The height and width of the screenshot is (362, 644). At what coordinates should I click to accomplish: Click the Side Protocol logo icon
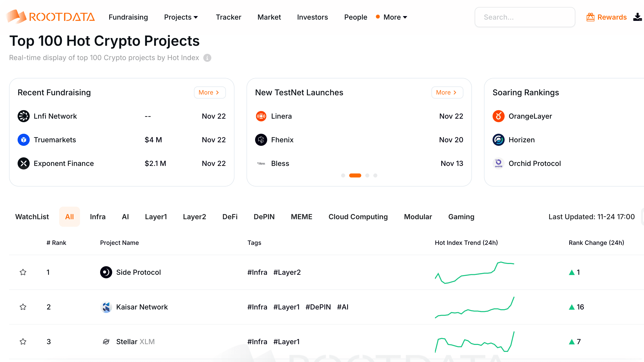click(106, 272)
